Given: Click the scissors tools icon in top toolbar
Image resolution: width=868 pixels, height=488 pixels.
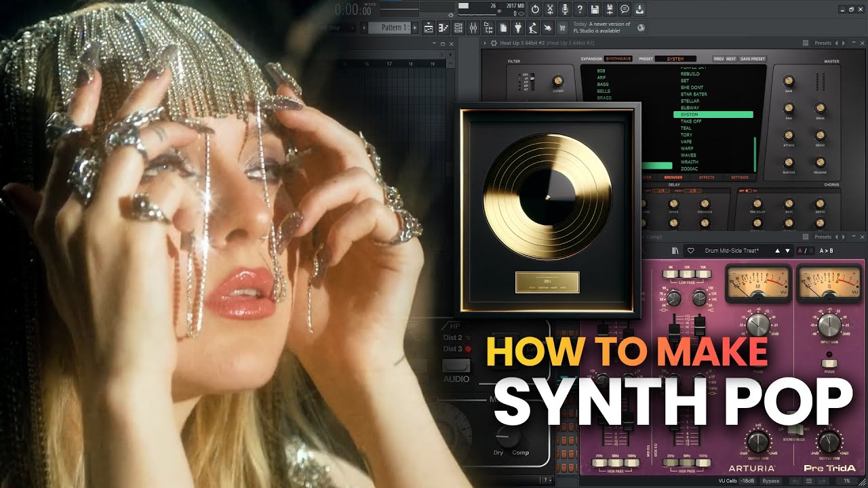Looking at the screenshot, I should pyautogui.click(x=550, y=9).
